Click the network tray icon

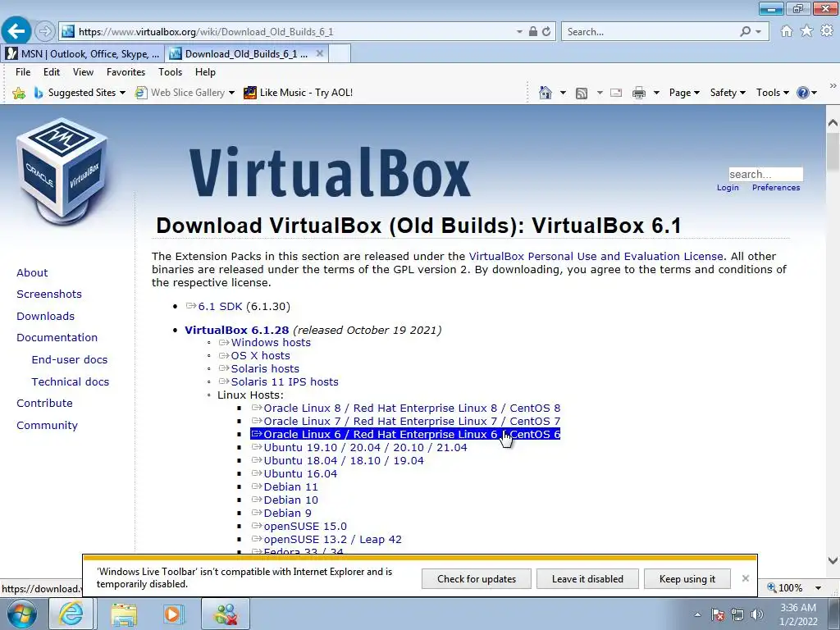(737, 614)
